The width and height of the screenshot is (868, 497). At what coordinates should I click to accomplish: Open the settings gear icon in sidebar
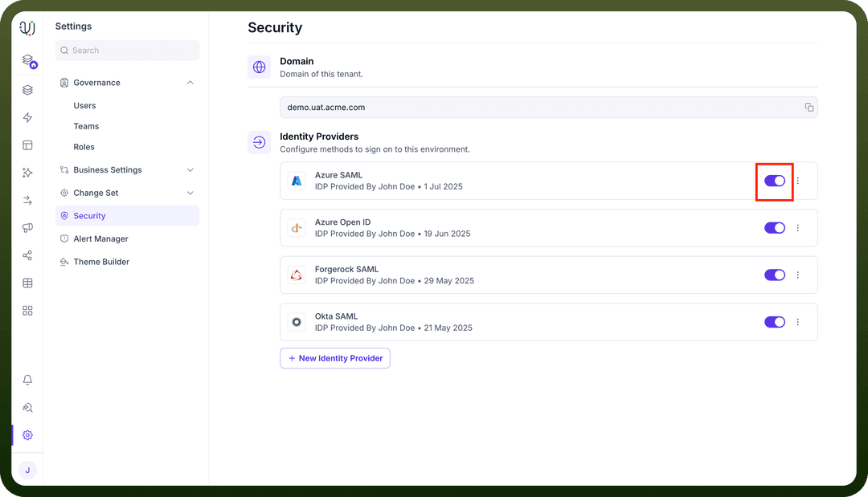pyautogui.click(x=27, y=435)
